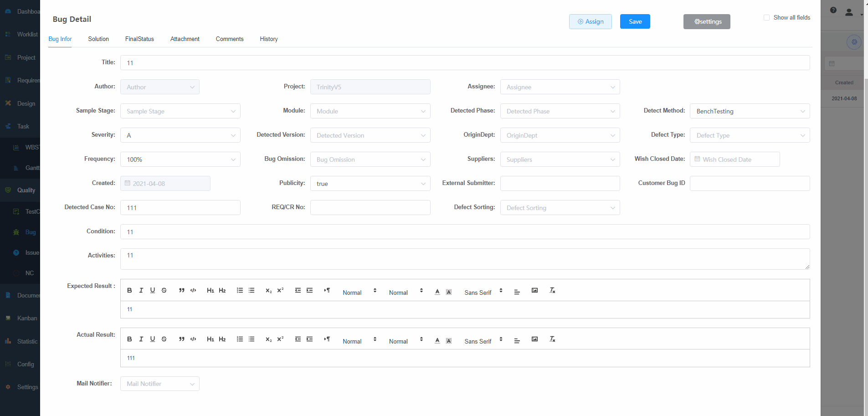
Task: Click Strikethrough in the Expected Result toolbar
Action: (164, 290)
